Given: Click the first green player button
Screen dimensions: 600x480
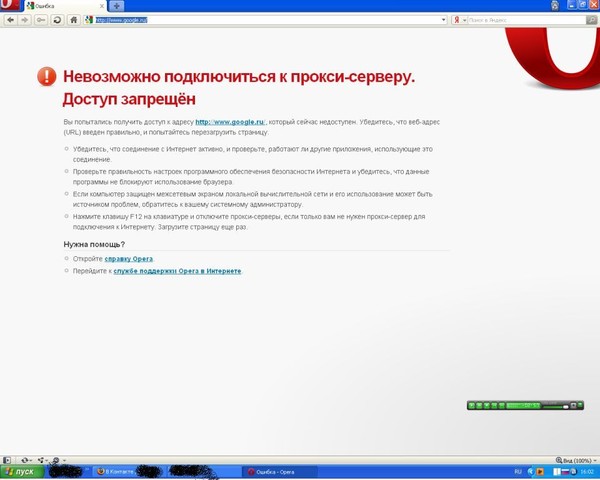Looking at the screenshot, I should click(x=471, y=405).
